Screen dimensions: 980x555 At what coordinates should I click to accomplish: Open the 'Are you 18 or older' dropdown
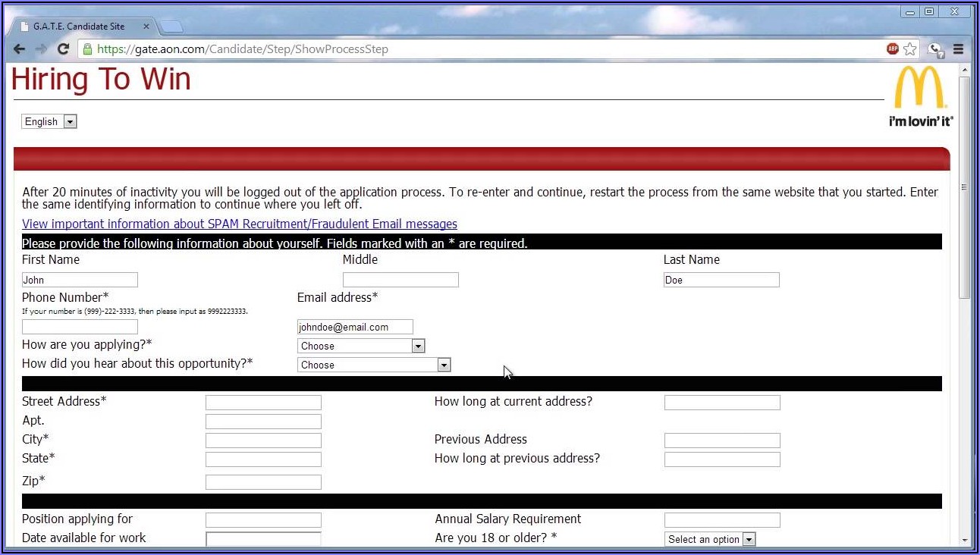(x=710, y=539)
